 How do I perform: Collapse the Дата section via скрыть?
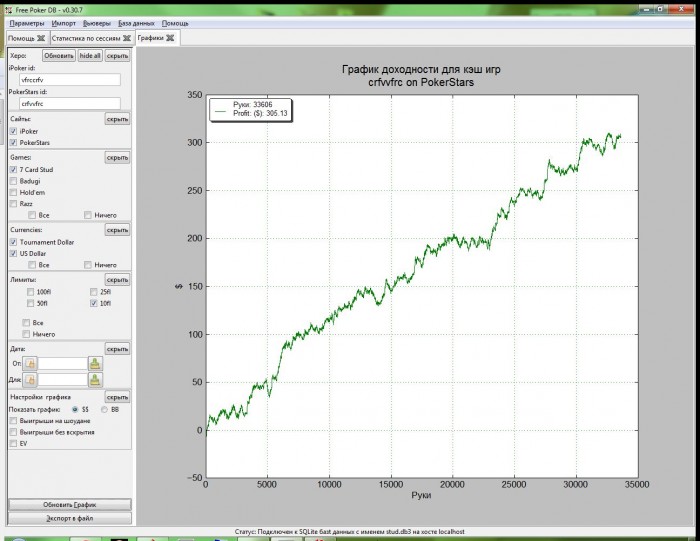(x=117, y=349)
